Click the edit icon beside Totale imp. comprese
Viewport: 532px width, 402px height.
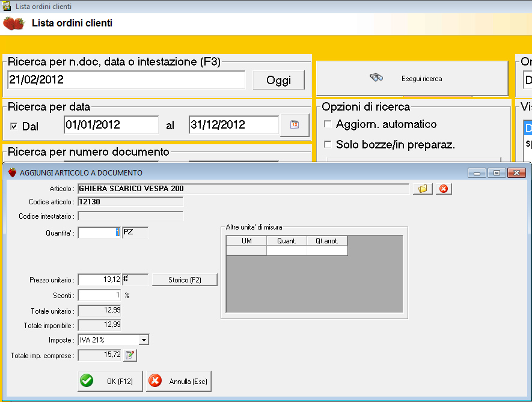click(130, 355)
